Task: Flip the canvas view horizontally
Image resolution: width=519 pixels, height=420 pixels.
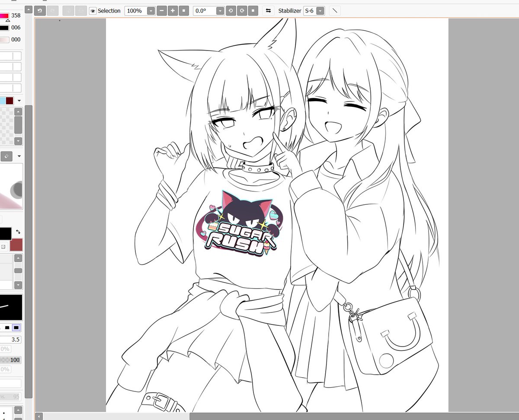Action: [268, 11]
